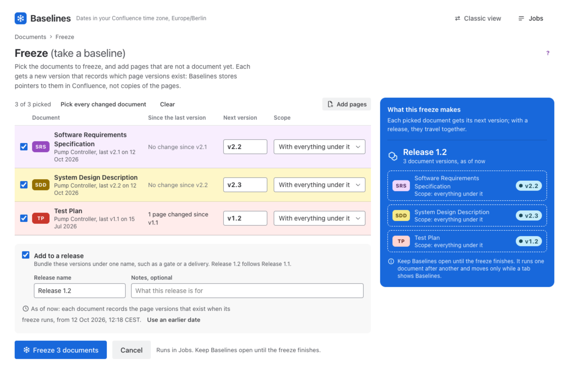Image resolution: width=569 pixels, height=392 pixels.
Task: Toggle the Add to a release checkbox
Action: (26, 255)
